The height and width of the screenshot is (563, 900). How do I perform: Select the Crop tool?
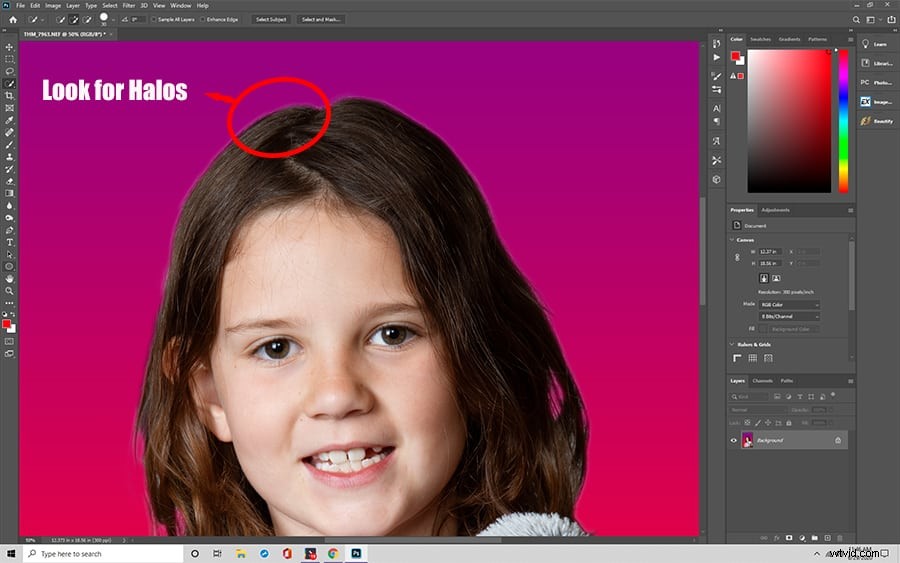(9, 96)
